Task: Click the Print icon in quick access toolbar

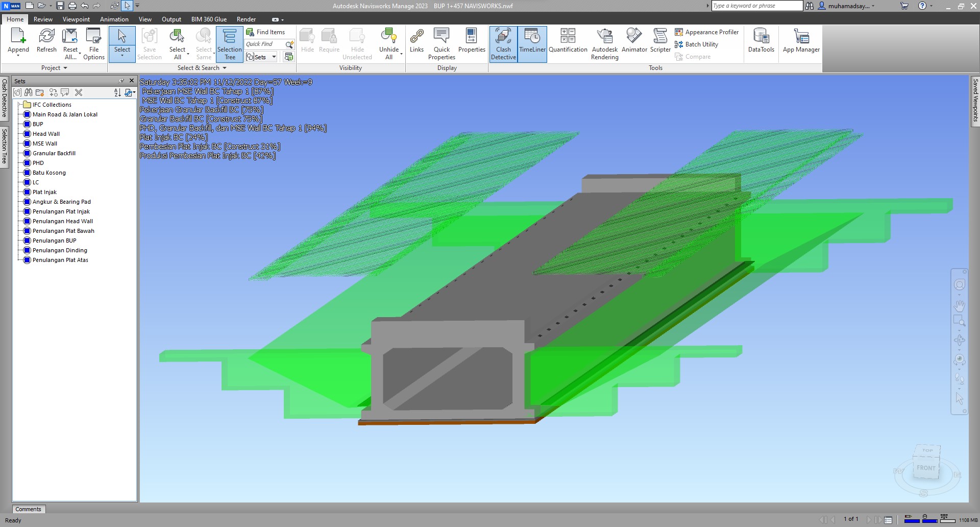Action: pyautogui.click(x=72, y=6)
